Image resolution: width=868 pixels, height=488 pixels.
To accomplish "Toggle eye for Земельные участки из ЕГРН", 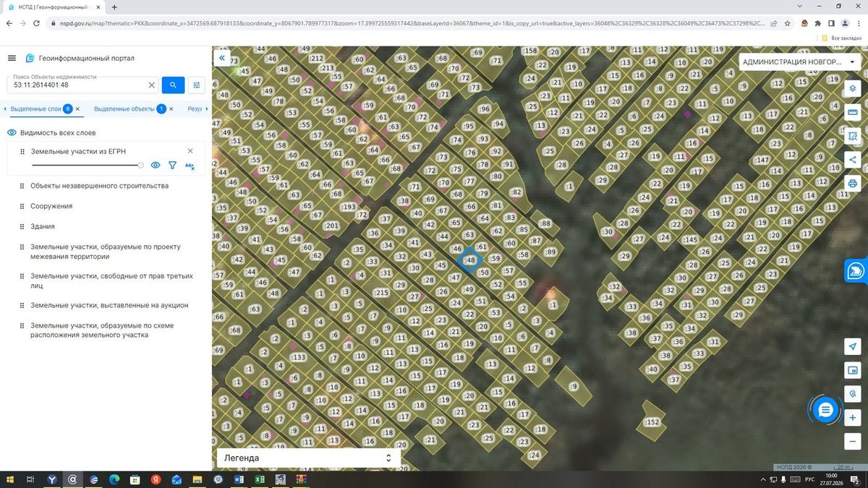I will [156, 166].
